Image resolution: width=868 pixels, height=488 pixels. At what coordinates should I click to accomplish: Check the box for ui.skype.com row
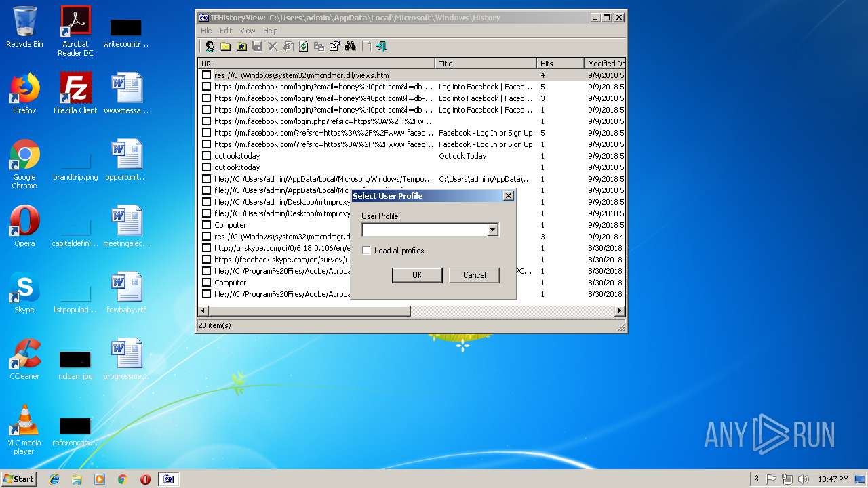tap(207, 248)
